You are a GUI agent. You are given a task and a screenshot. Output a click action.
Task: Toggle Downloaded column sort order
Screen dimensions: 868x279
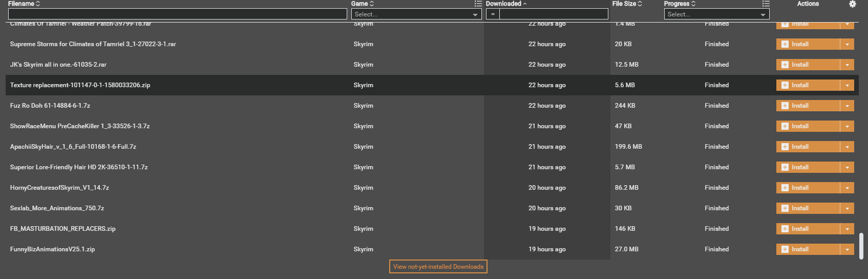pos(525,4)
